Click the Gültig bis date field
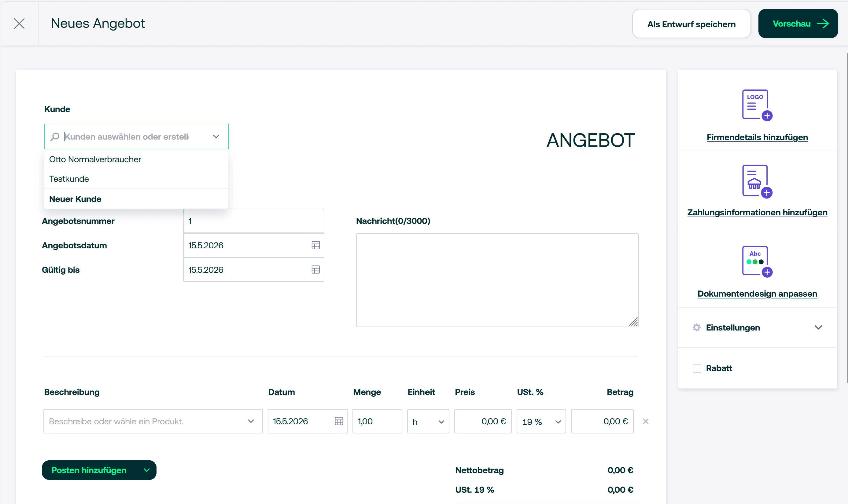The width and height of the screenshot is (848, 504). 253,270
